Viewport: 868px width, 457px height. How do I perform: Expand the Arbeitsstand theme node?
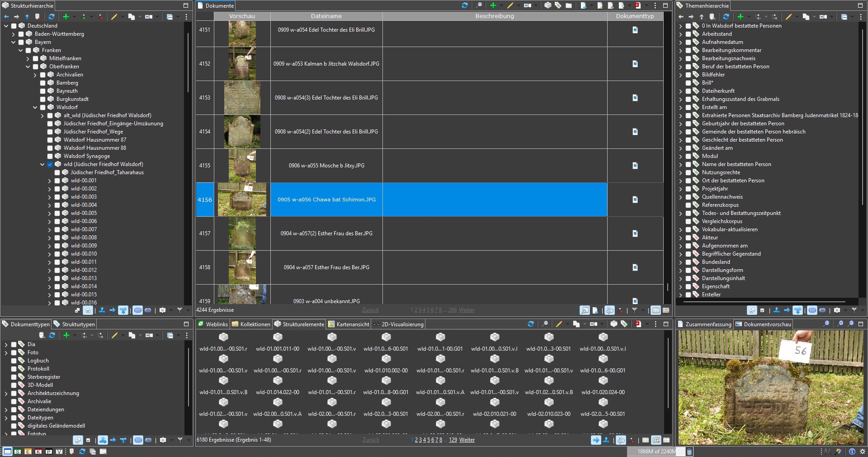pos(680,34)
